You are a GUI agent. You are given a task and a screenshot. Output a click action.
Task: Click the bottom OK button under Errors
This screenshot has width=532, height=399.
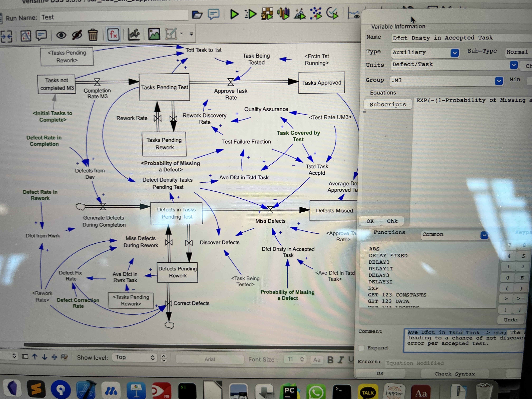coord(380,374)
